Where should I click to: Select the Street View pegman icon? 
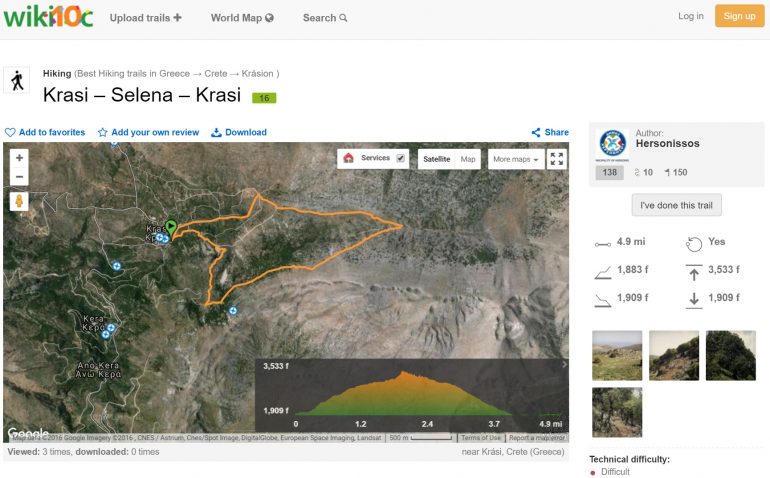(19, 201)
